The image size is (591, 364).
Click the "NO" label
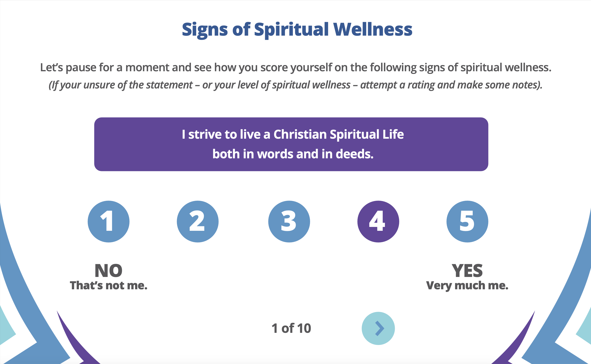click(108, 271)
